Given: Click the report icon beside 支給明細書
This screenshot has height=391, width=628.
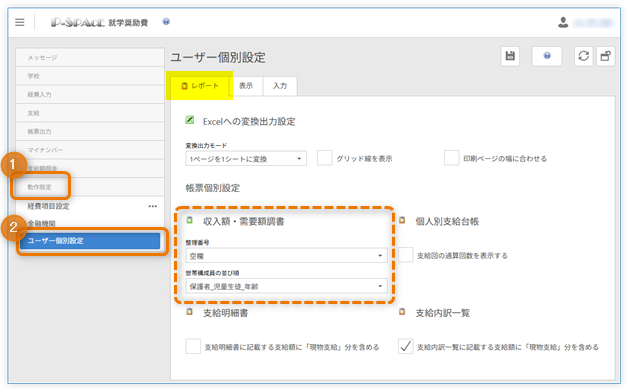Looking at the screenshot, I should point(190,312).
